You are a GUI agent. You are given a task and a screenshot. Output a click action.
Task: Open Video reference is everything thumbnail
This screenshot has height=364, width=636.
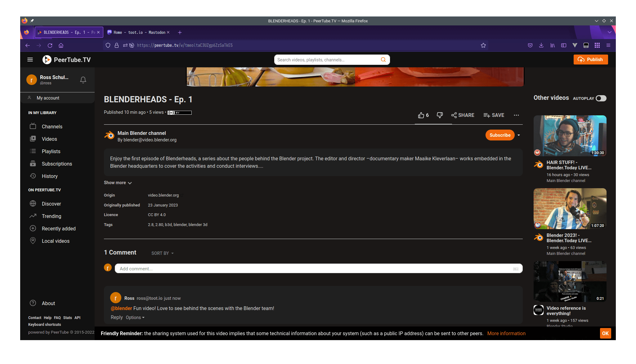[570, 282]
